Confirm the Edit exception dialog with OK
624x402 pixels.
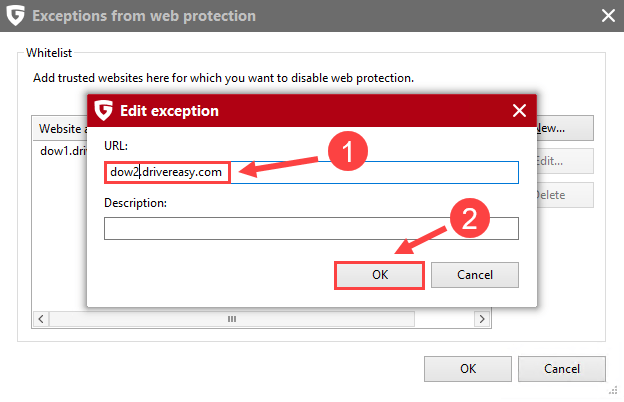380,275
